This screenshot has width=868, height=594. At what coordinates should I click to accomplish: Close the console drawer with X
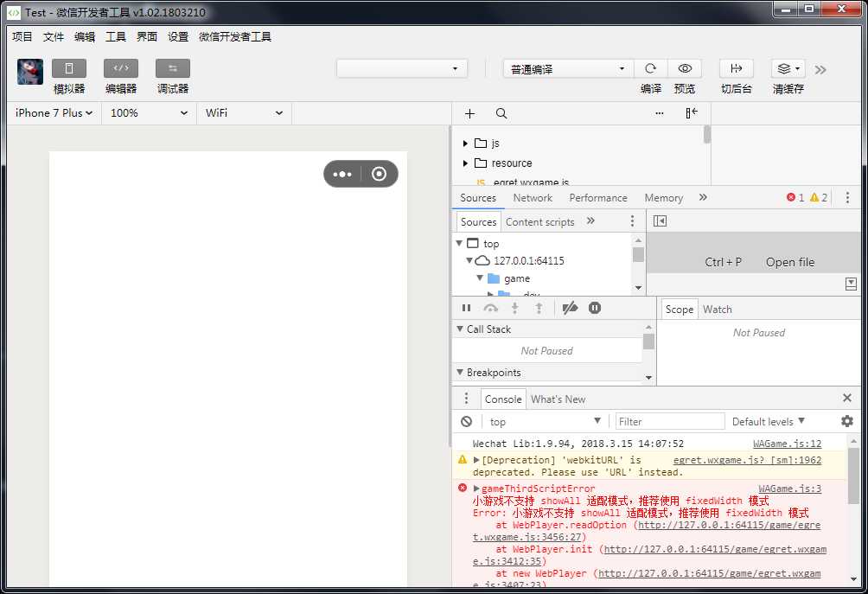[x=847, y=398]
